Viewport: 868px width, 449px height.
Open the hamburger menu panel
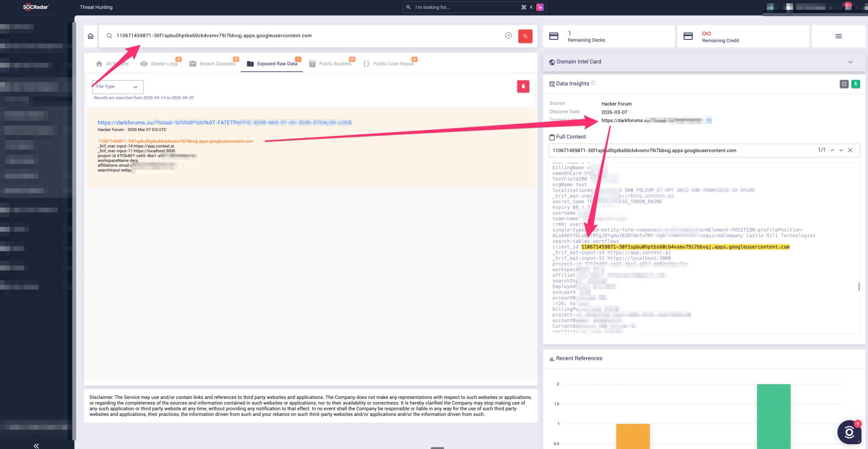pos(838,36)
